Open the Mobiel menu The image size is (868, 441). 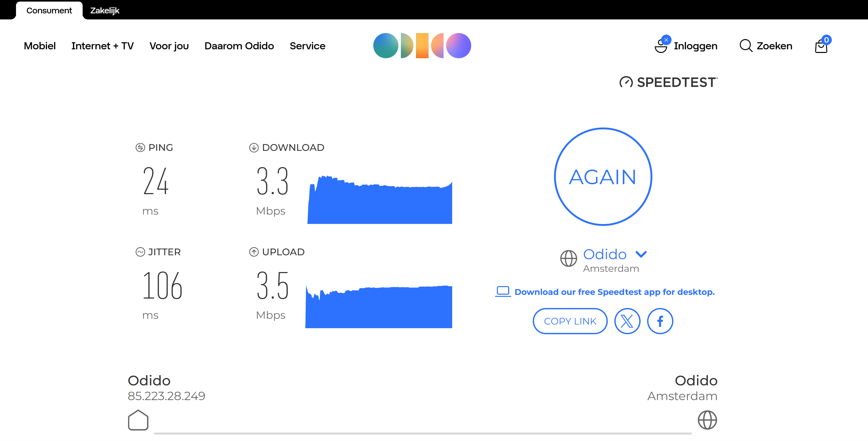click(x=40, y=46)
